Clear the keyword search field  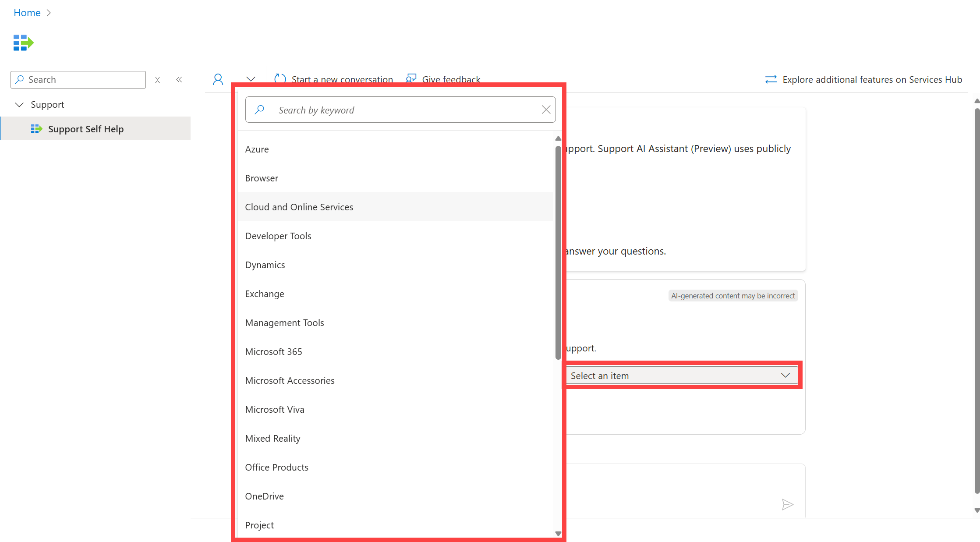point(546,110)
